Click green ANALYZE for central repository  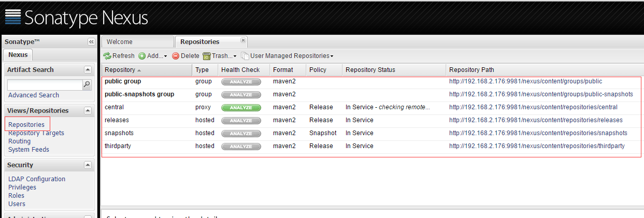[241, 107]
